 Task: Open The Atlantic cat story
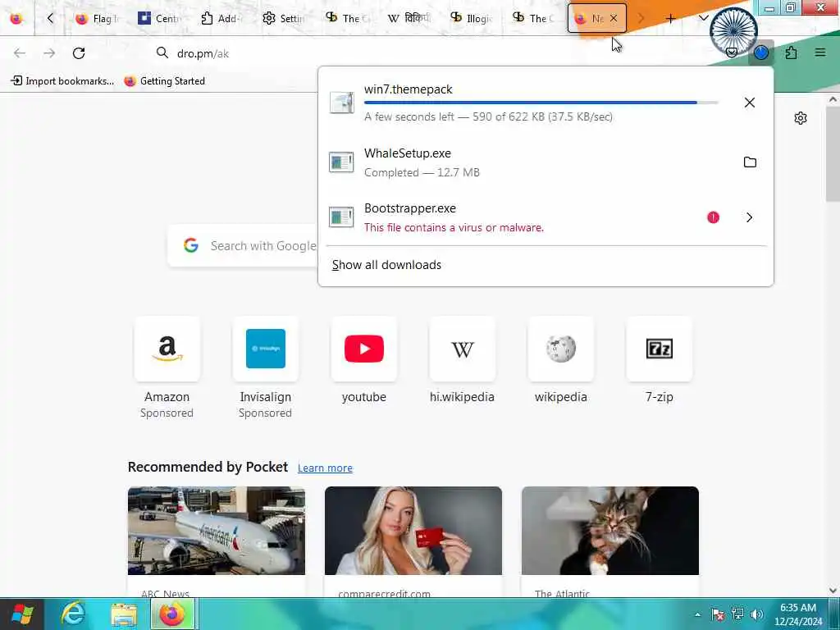tap(610, 541)
